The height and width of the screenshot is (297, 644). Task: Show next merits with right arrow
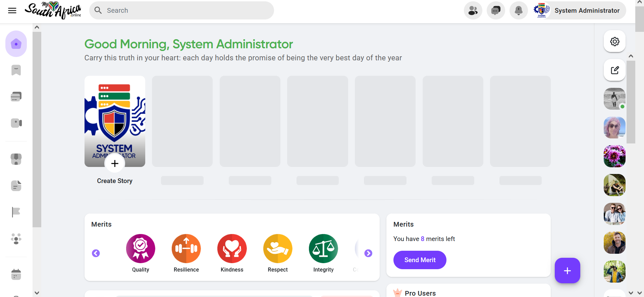pos(368,253)
